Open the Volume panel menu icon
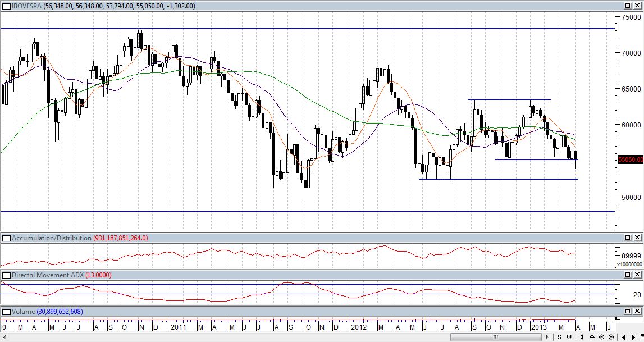 tap(6, 312)
